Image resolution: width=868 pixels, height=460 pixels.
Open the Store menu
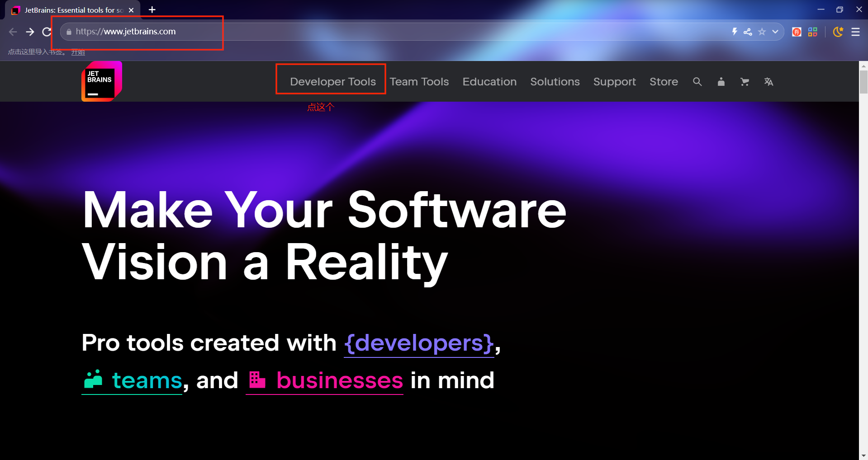click(x=664, y=82)
